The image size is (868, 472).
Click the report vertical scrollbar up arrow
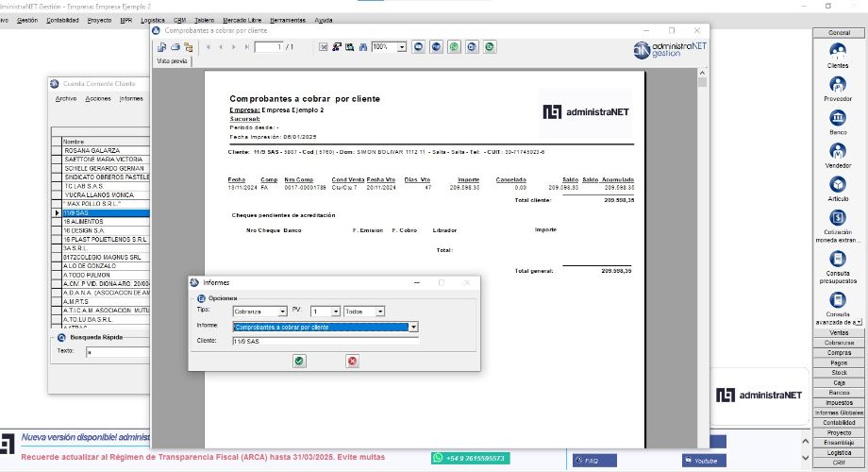[702, 73]
